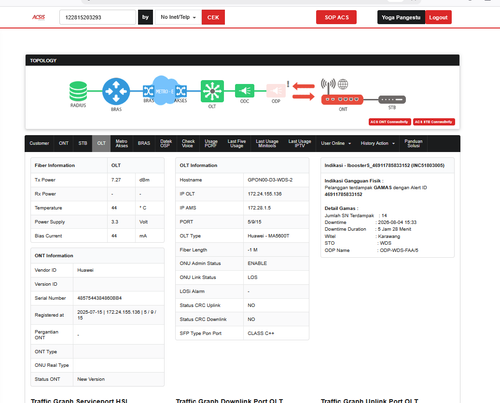Screen dimensions: 500x403
Task: Click the globe icon above ONT
Action: (x=343, y=84)
